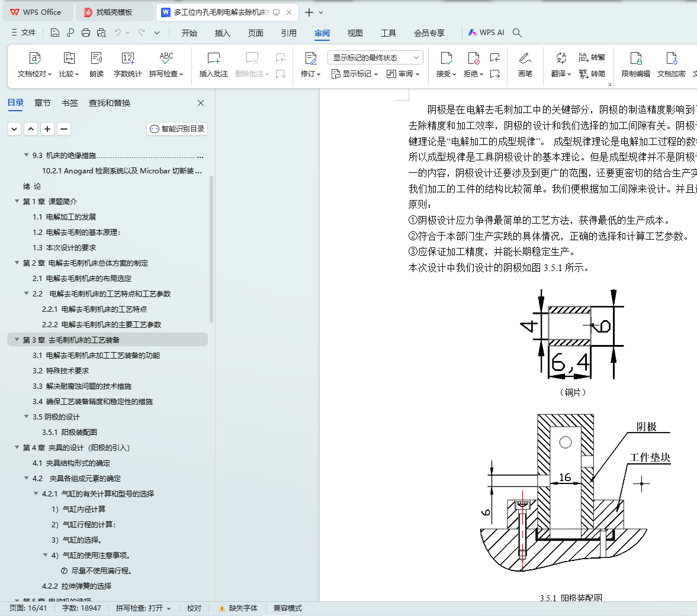Select outline item 4.2.2 拉伸弹簧的选择
Viewport: 697px width, 616px height.
click(x=76, y=586)
